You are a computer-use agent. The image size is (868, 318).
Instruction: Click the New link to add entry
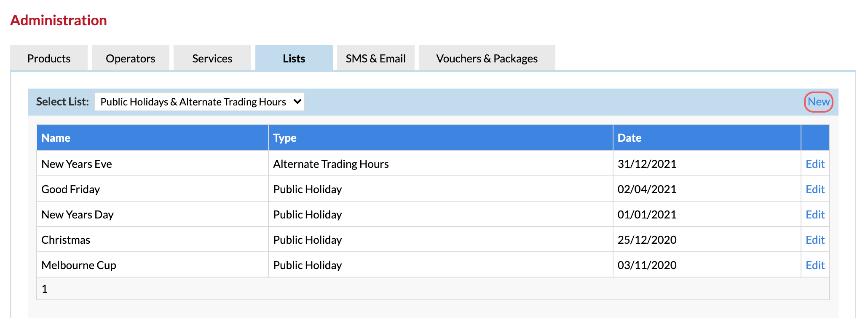pyautogui.click(x=818, y=102)
